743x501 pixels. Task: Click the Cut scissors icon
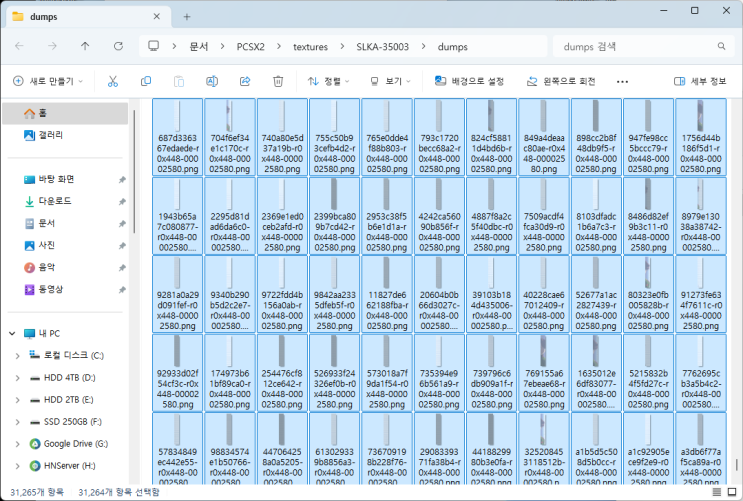[x=113, y=81]
